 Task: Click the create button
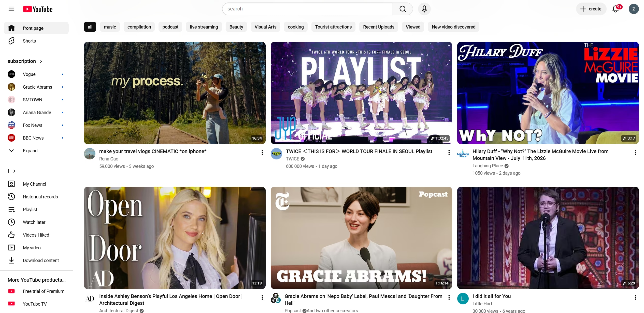(591, 9)
